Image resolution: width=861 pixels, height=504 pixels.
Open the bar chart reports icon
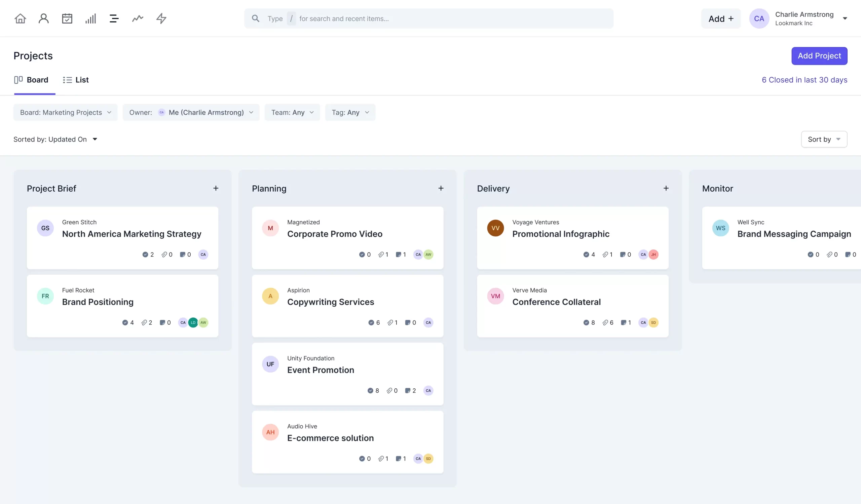tap(90, 18)
